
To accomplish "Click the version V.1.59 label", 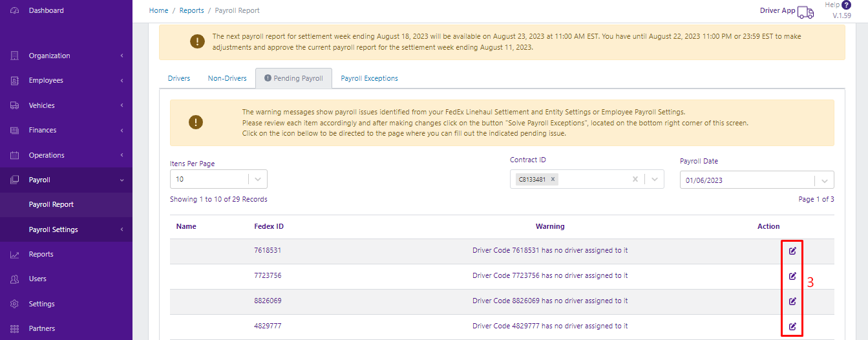I will [842, 16].
